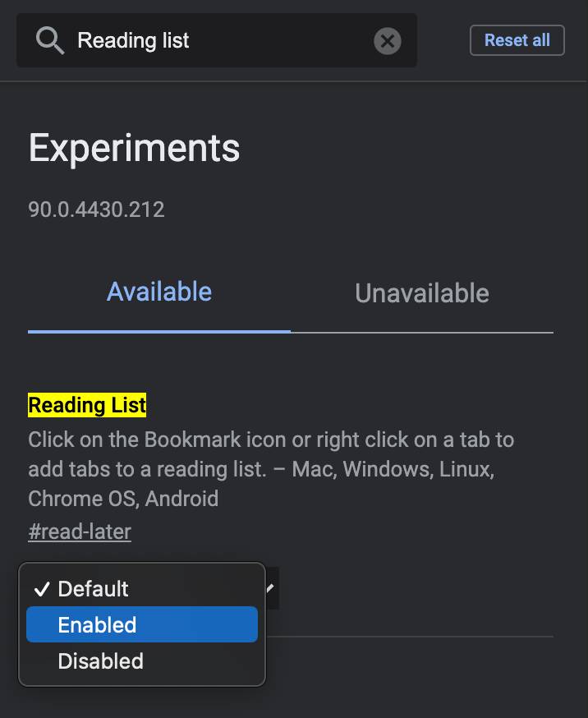The image size is (588, 718).
Task: Click the blue underline beneath the Available tab
Action: (159, 331)
